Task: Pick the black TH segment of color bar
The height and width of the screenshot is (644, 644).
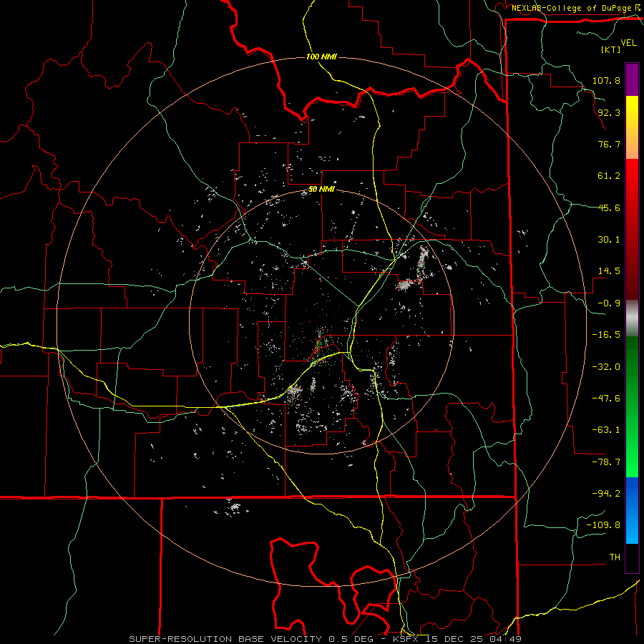Action: 632,557
